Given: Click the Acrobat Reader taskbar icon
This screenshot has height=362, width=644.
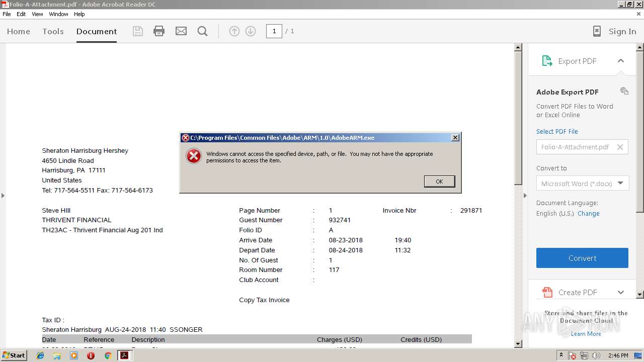Looking at the screenshot, I should pyautogui.click(x=124, y=355).
